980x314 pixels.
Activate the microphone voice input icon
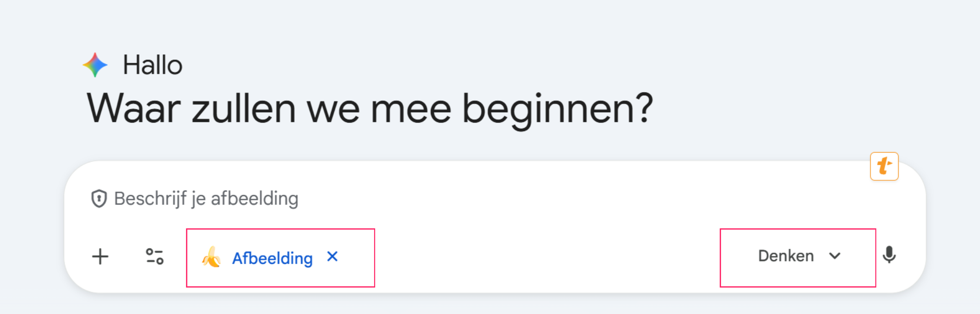point(889,255)
